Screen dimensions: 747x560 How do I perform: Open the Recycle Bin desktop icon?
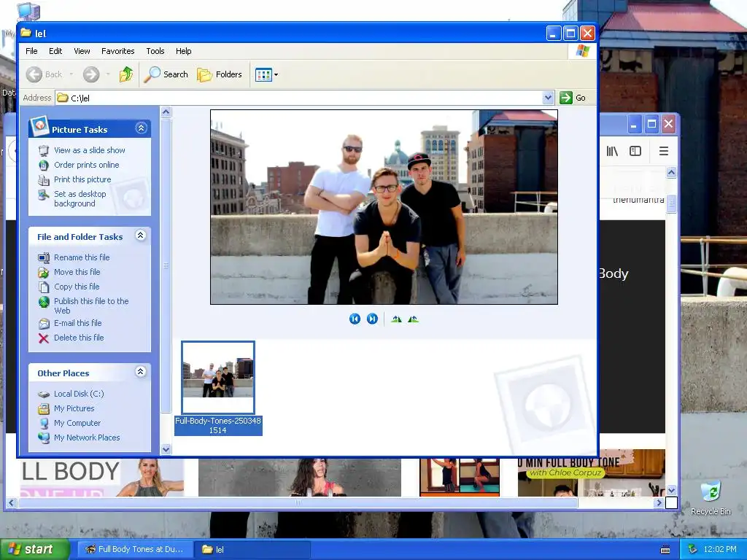[711, 497]
